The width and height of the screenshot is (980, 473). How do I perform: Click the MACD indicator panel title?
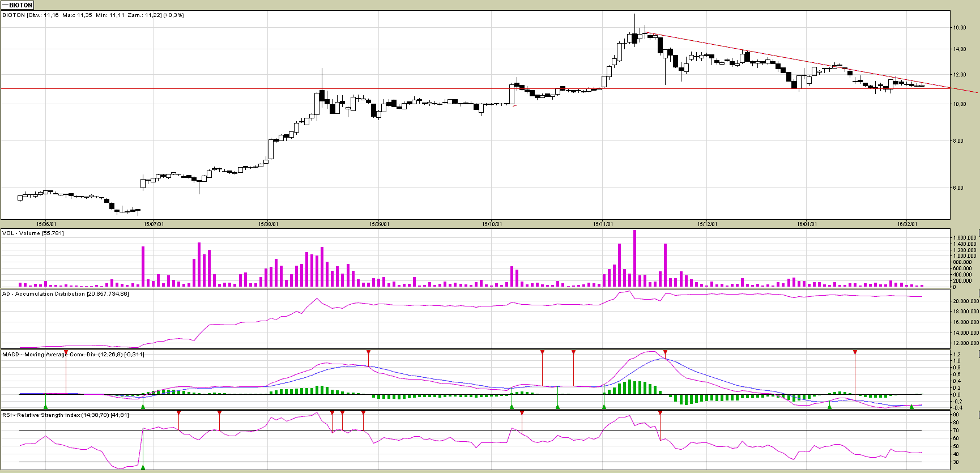pos(73,355)
